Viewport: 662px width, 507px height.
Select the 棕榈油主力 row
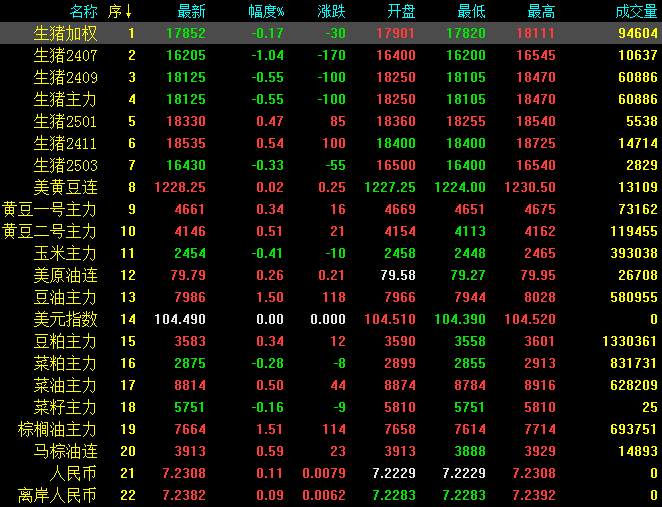tap(331, 429)
